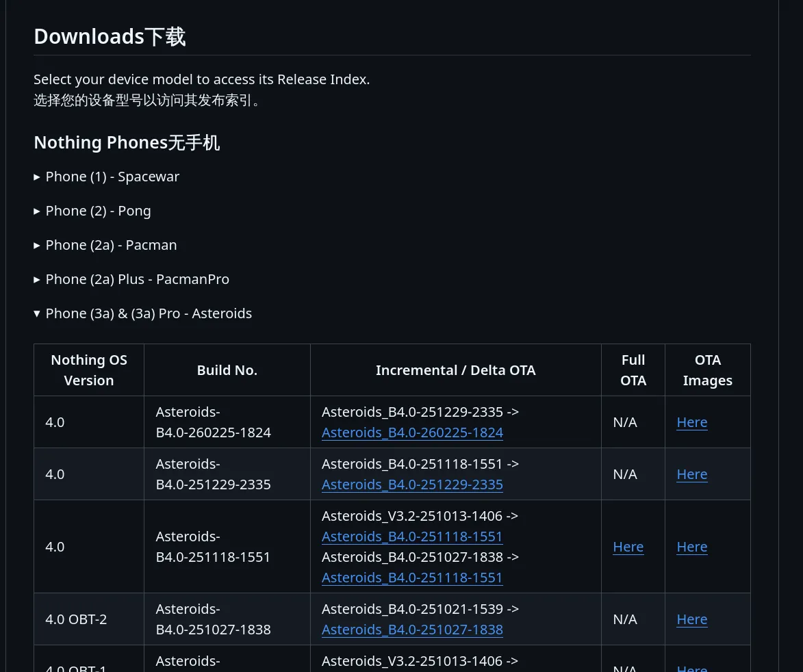803x672 pixels.
Task: Collapse the Phone (3a) & (3a) Pro - Asteroids section
Action: tap(149, 313)
